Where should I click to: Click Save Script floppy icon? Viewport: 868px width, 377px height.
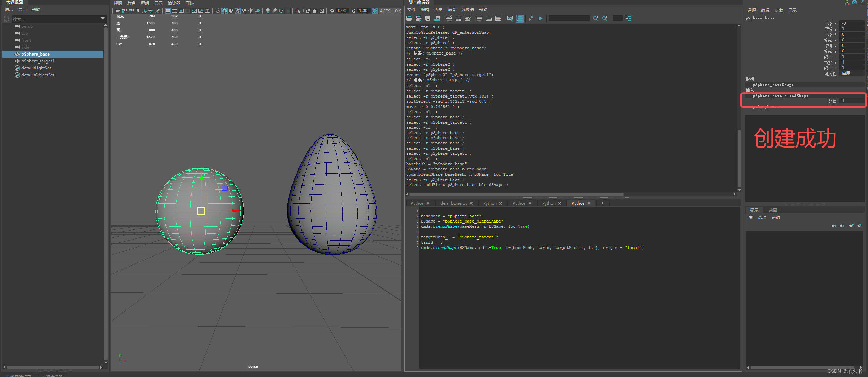coord(428,18)
